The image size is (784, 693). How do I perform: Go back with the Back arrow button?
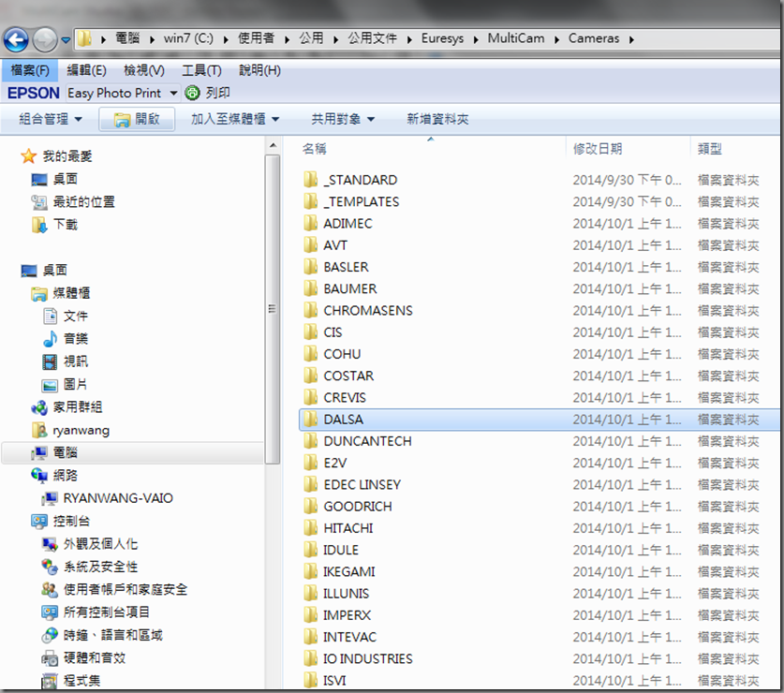16,39
